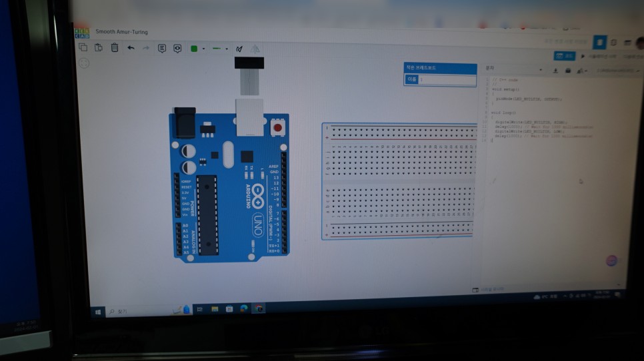
Task: Open File Explorer from taskbar
Action: tap(215, 309)
